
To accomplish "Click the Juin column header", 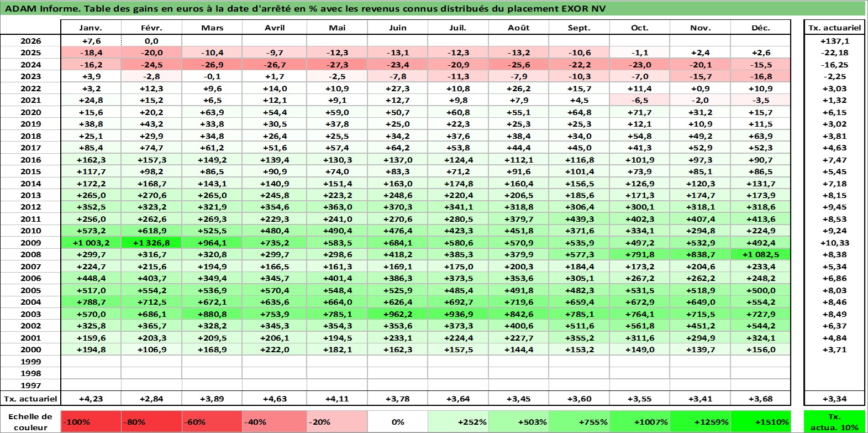I will coord(397,28).
